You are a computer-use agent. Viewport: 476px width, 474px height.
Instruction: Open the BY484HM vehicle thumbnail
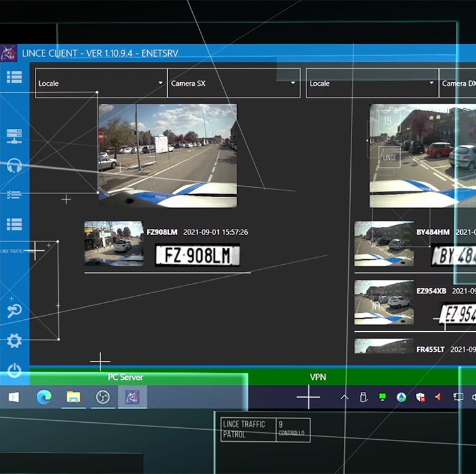[x=384, y=244]
